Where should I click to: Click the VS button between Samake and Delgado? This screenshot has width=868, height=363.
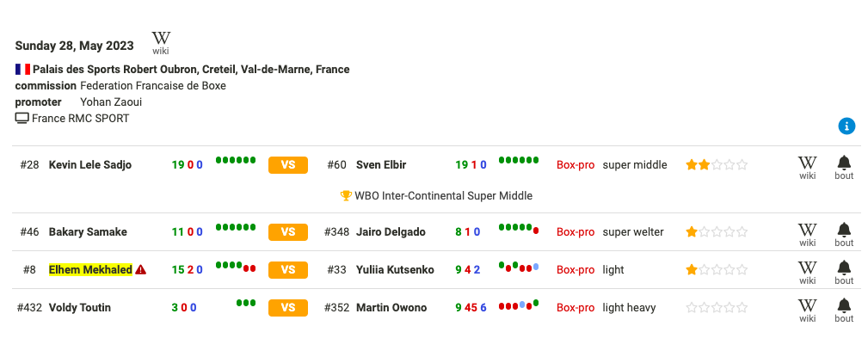tap(288, 232)
